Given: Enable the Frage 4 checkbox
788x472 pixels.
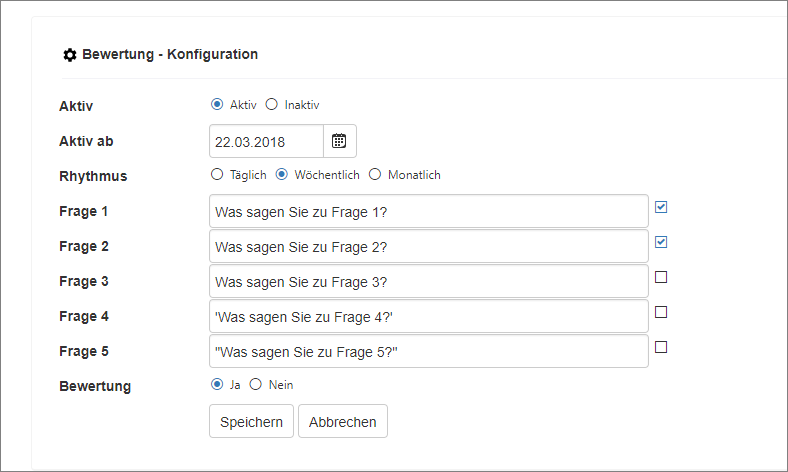Looking at the screenshot, I should pyautogui.click(x=661, y=312).
